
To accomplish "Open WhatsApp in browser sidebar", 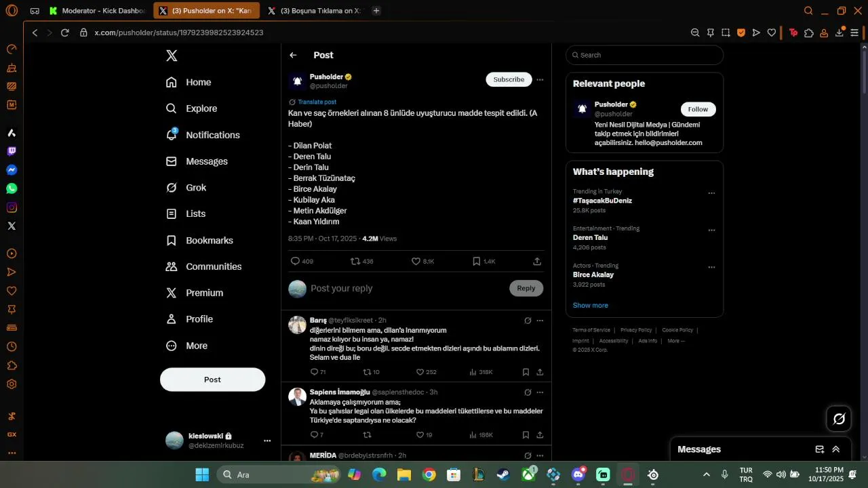I will pos(12,188).
